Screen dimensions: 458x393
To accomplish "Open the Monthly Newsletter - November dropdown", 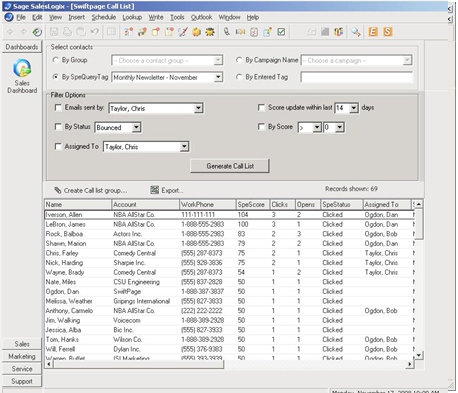I will pos(218,77).
